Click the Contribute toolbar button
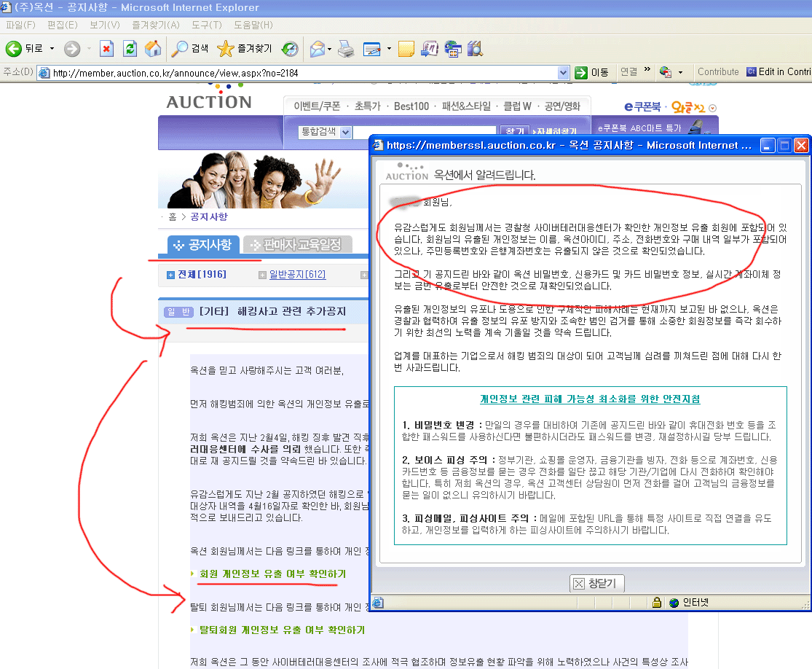The height and width of the screenshot is (669, 812). click(718, 72)
